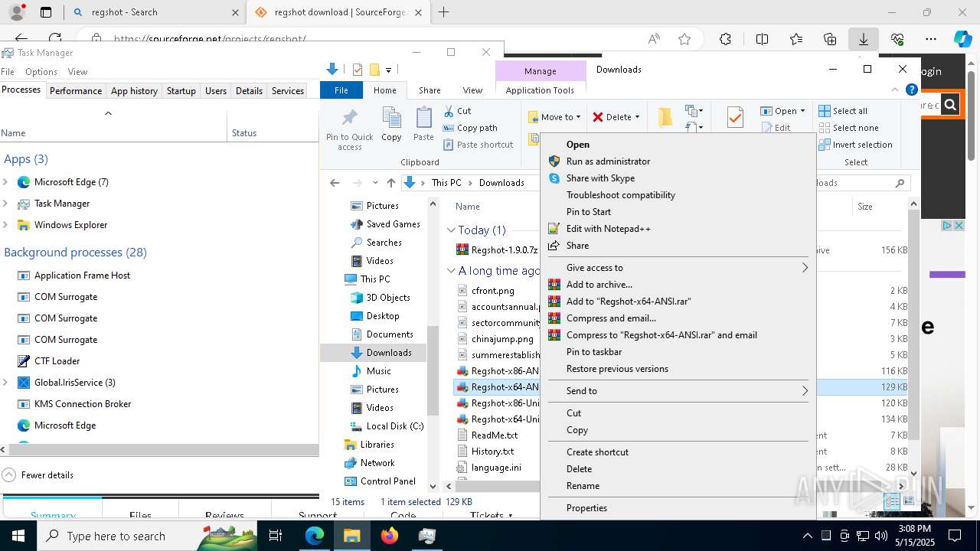Switch to the Share ribbon tab
This screenshot has height=551, width=980.
[430, 90]
